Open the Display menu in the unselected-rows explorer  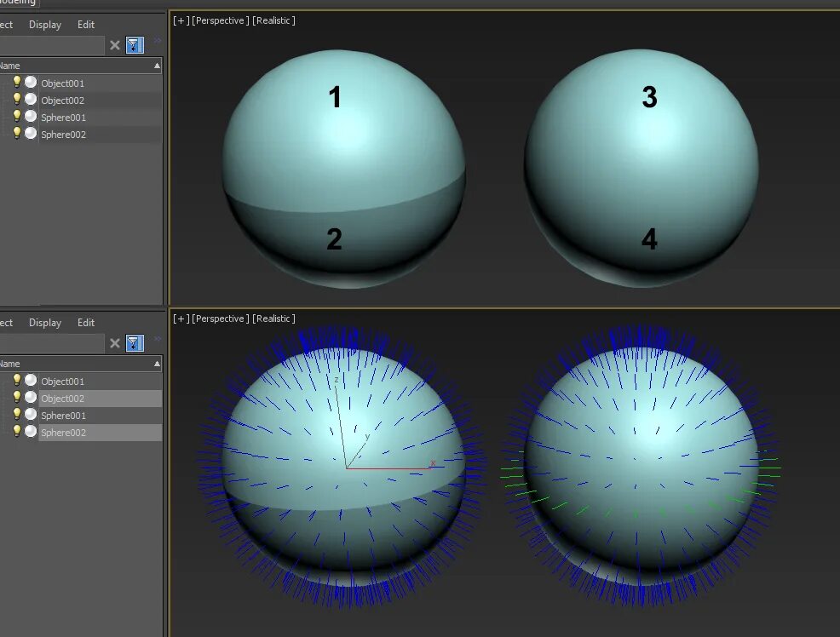point(45,25)
